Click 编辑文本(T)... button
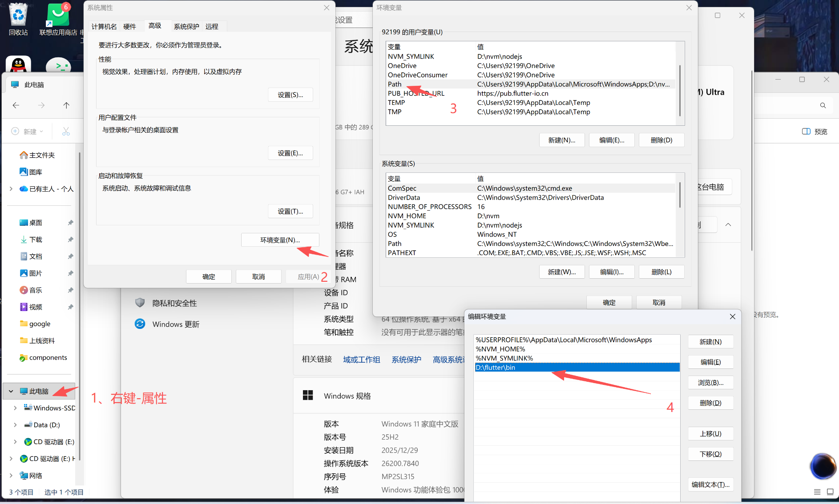839x504 pixels. tap(711, 485)
